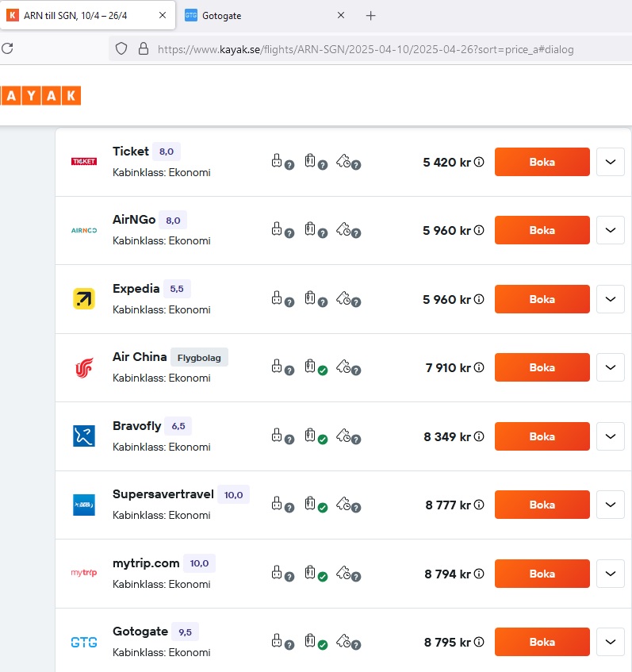Screen dimensions: 632x672
Task: Click the KAYAK logo in the header
Action: coord(40,96)
